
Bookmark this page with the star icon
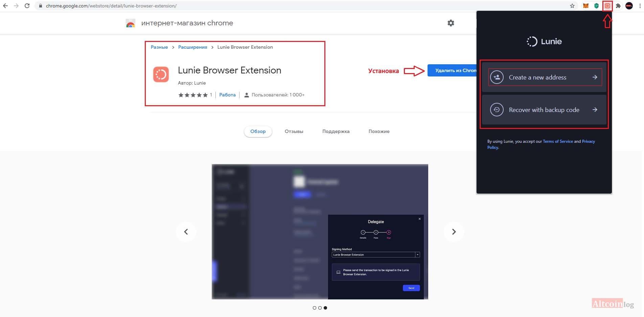[x=572, y=6]
